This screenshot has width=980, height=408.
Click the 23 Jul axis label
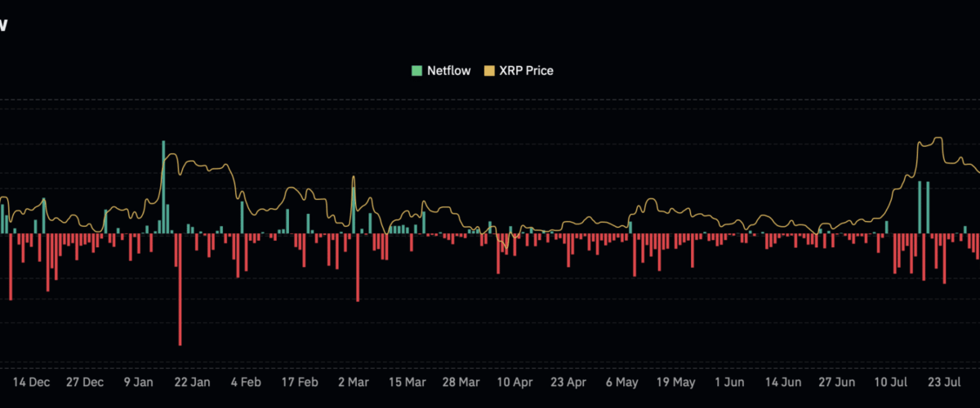pos(944,382)
